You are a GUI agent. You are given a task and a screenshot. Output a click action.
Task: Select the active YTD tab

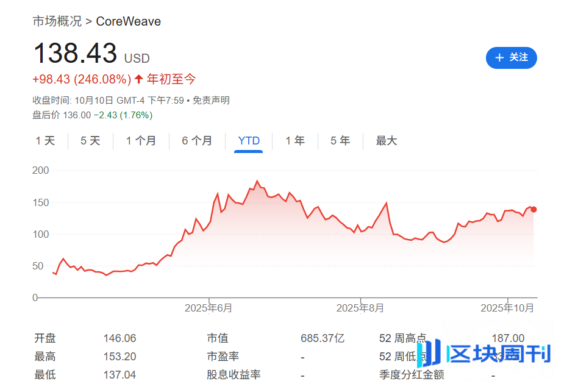click(x=248, y=140)
